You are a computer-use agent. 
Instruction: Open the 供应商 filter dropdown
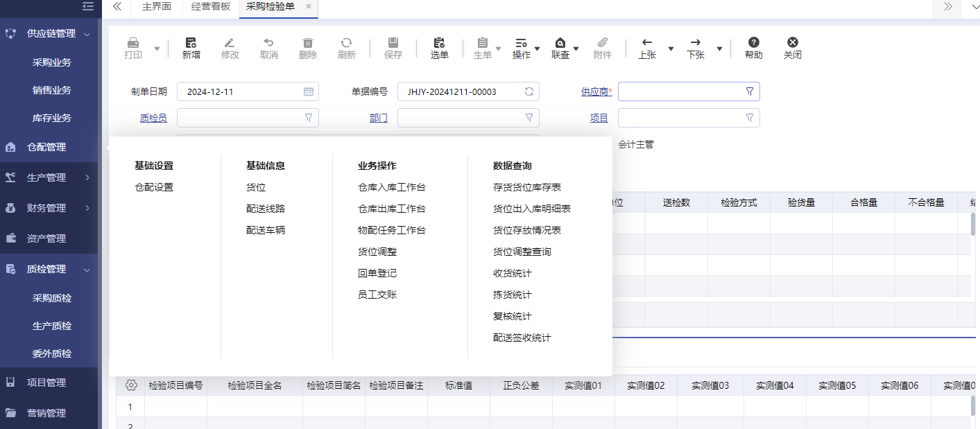click(x=749, y=91)
